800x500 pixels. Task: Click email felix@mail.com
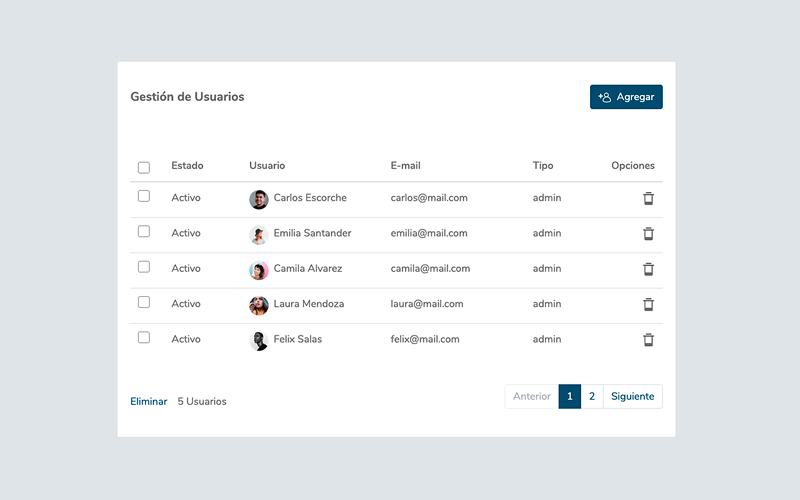pyautogui.click(x=425, y=339)
